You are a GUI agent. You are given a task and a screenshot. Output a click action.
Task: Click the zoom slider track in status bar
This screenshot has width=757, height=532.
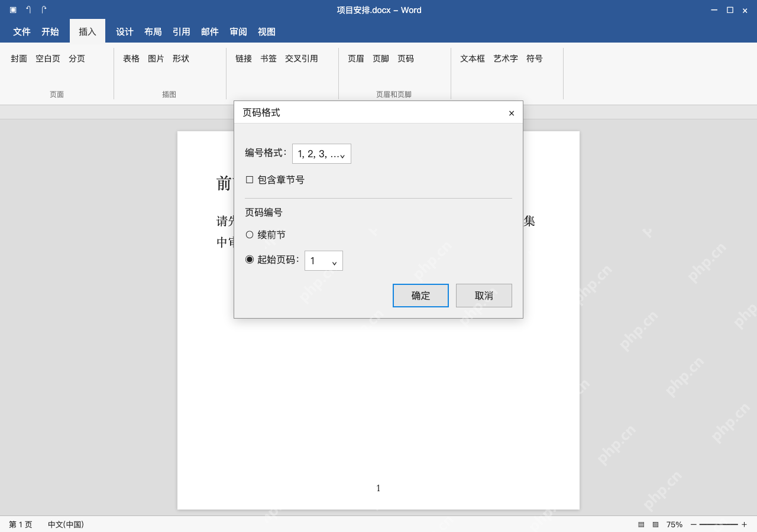(x=719, y=524)
